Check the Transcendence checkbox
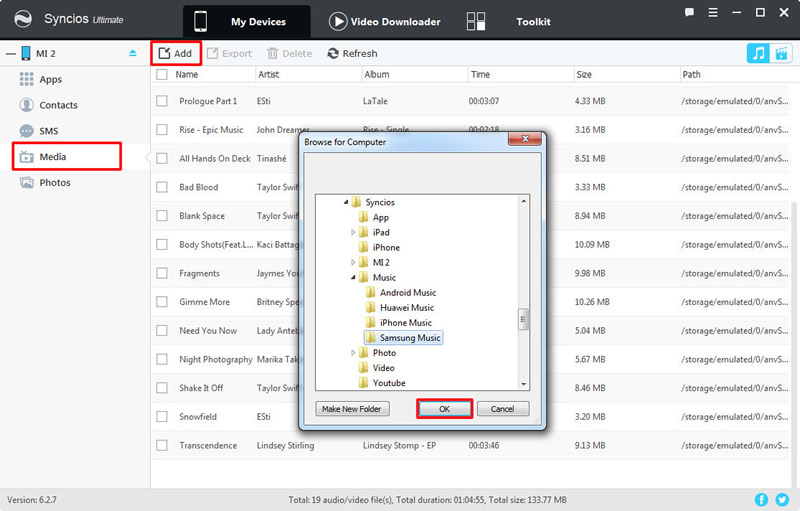 pos(162,445)
